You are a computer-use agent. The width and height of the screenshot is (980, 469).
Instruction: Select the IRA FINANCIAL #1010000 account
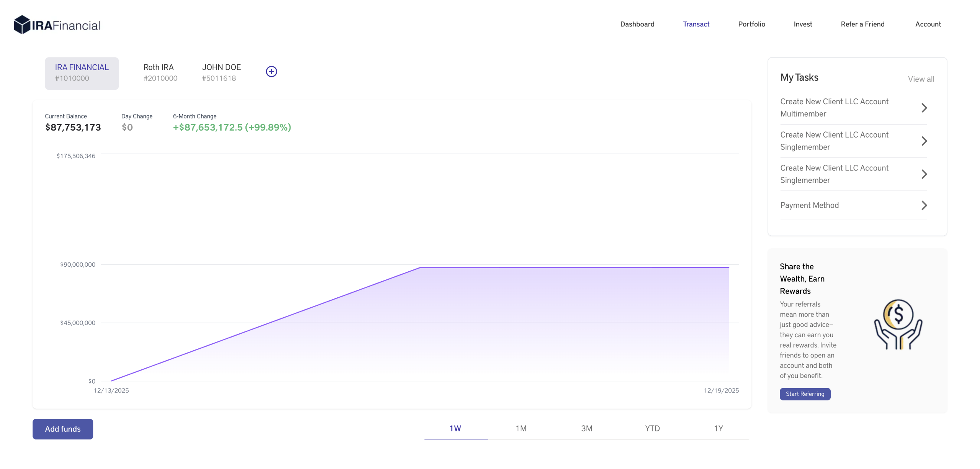82,73
